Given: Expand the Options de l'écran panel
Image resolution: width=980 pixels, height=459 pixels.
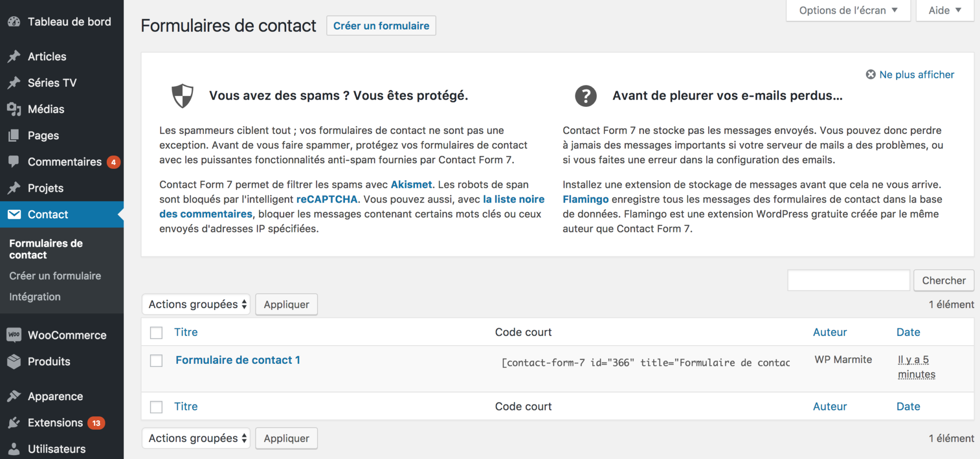Looking at the screenshot, I should 848,10.
